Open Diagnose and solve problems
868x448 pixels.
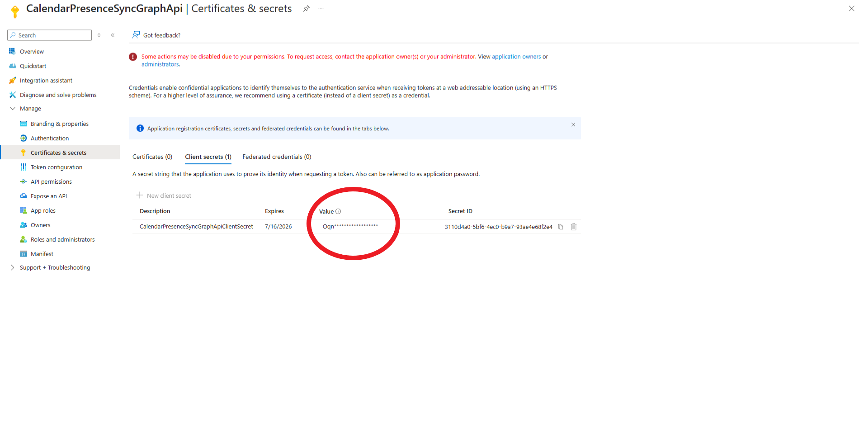click(x=58, y=95)
